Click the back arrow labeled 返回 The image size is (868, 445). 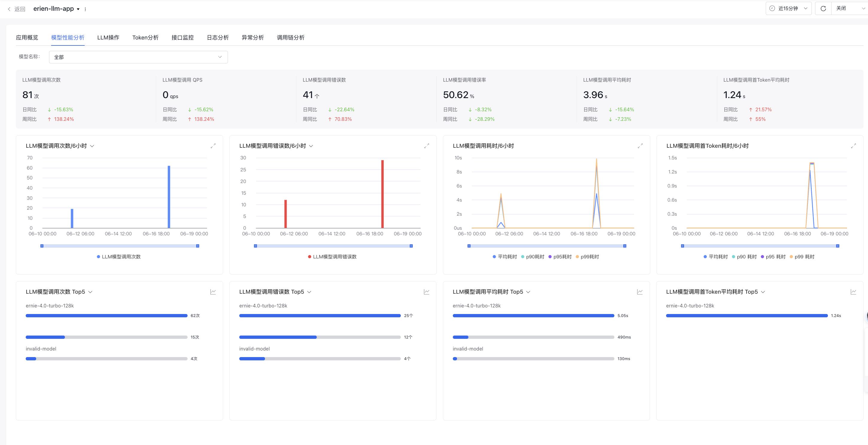coord(16,9)
